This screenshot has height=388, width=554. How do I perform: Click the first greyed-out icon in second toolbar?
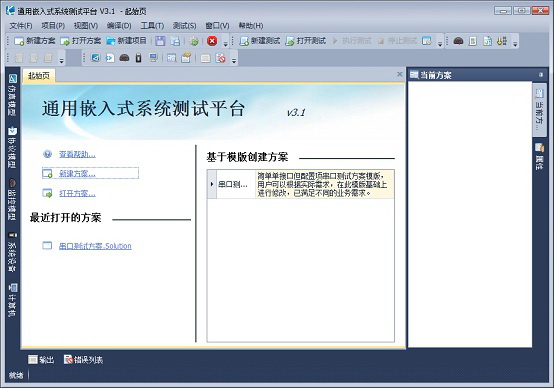(x=19, y=58)
